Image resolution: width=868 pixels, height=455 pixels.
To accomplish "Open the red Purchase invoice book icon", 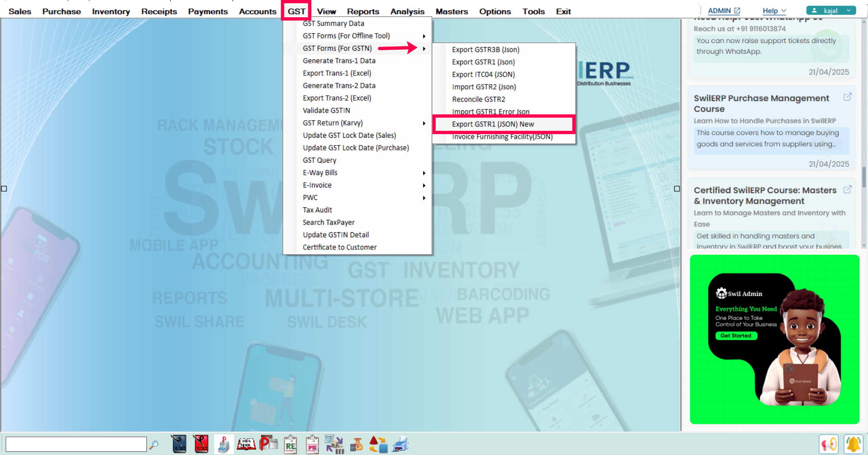I will coord(201,444).
